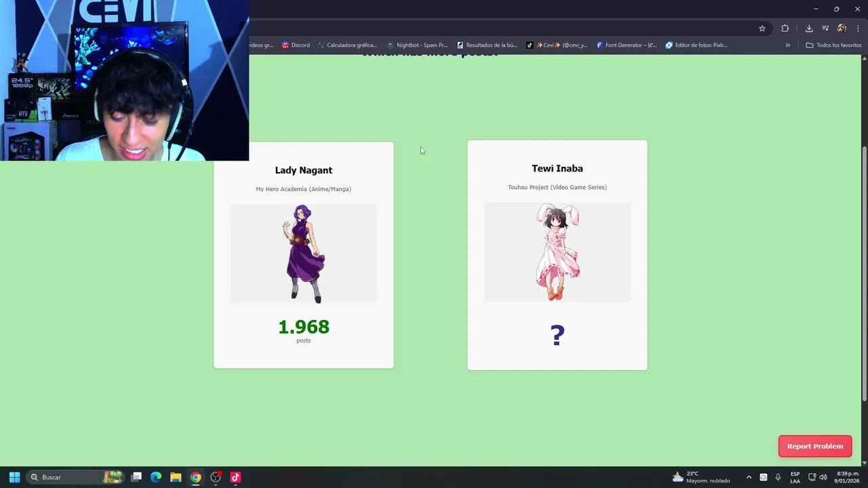Viewport: 868px width, 488px height.
Task: Open the Calculadora gráfica bookmark
Action: coord(347,45)
